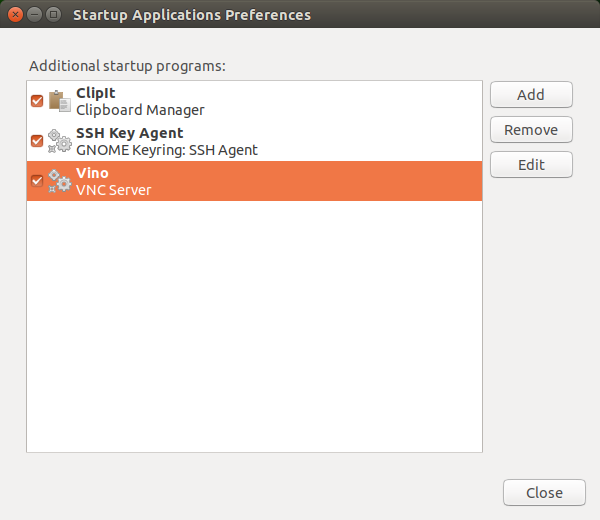Toggle the Vino startup checkbox

pos(37,181)
